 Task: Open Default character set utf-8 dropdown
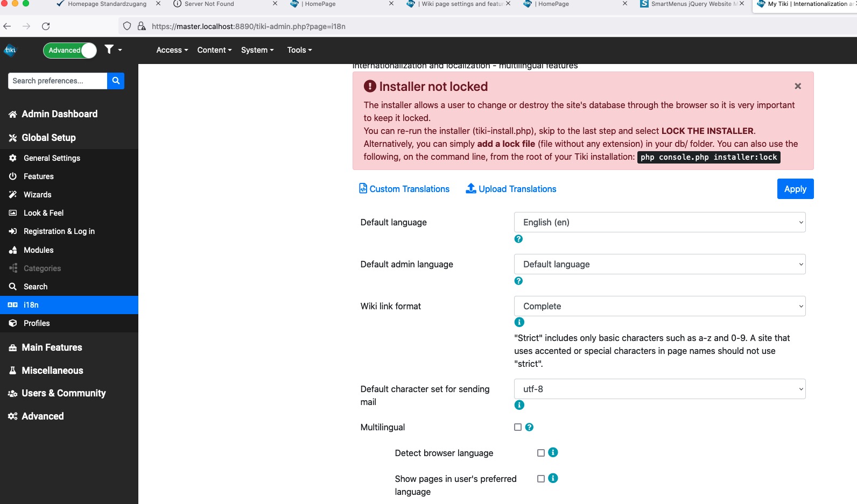[659, 389]
